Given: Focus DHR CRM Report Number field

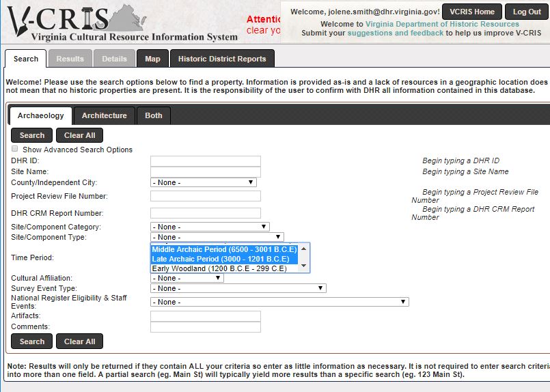Looking at the screenshot, I should pos(206,213).
